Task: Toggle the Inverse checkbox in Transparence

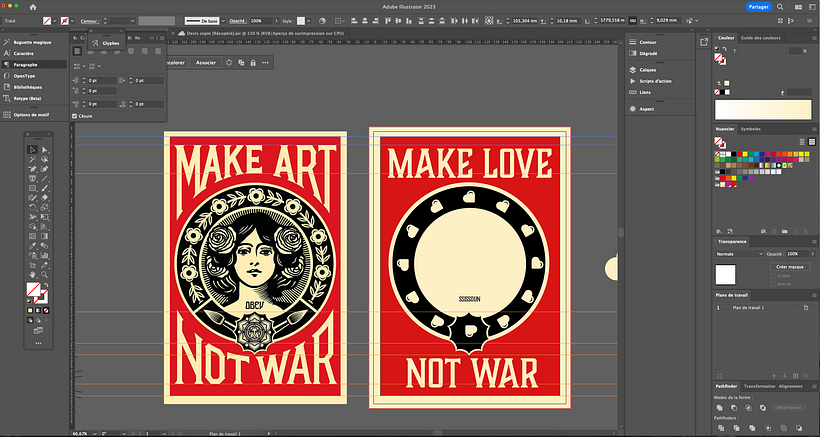Action: 771,283
